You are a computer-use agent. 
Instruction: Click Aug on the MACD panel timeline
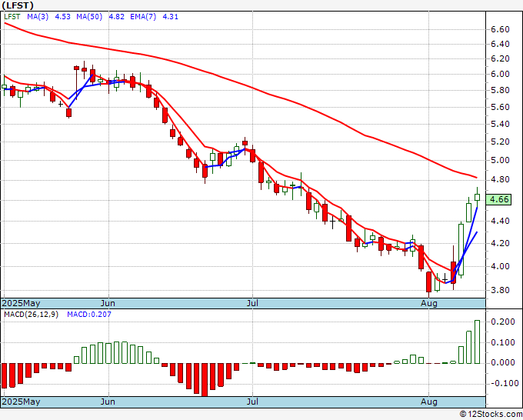pyautogui.click(x=429, y=402)
